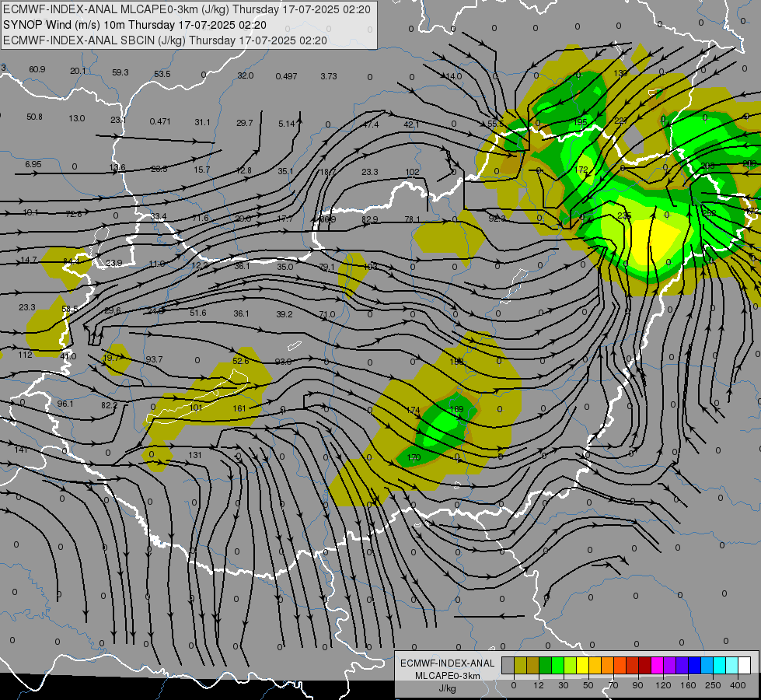Image resolution: width=761 pixels, height=700 pixels.
Task: Click legend scale label 70
Action: [x=613, y=685]
